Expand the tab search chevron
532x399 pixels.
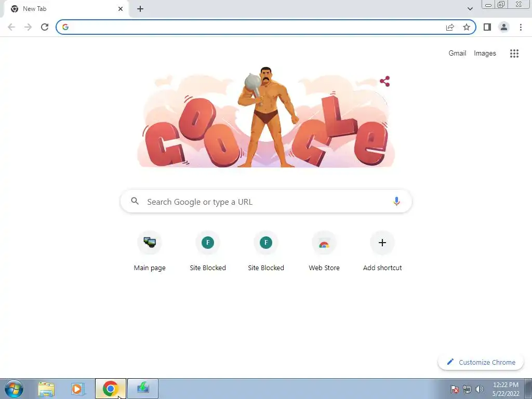[470, 9]
